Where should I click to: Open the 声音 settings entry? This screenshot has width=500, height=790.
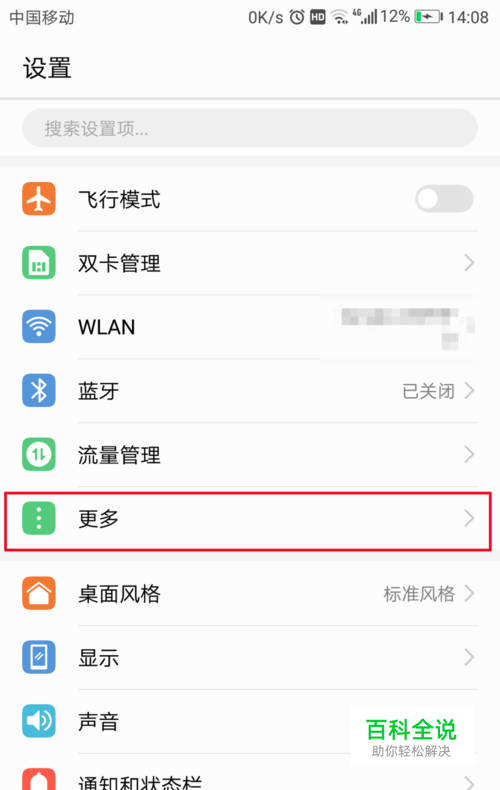pos(250,721)
